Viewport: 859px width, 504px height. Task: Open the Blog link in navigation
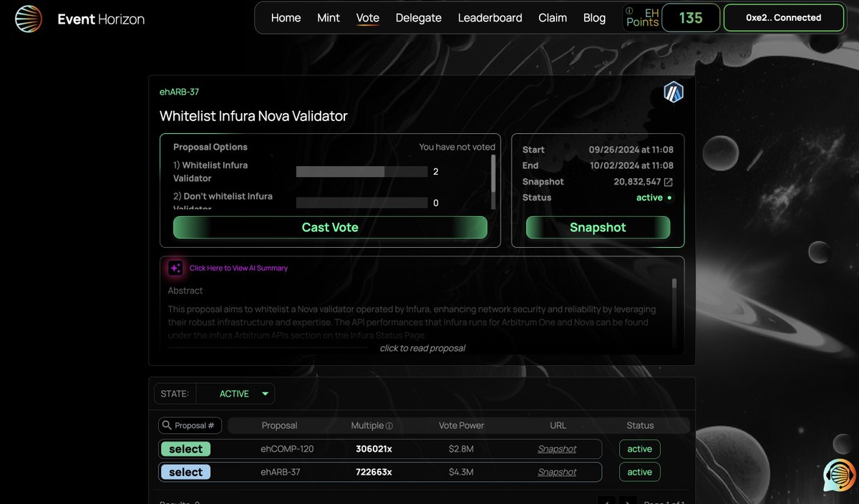coord(594,18)
